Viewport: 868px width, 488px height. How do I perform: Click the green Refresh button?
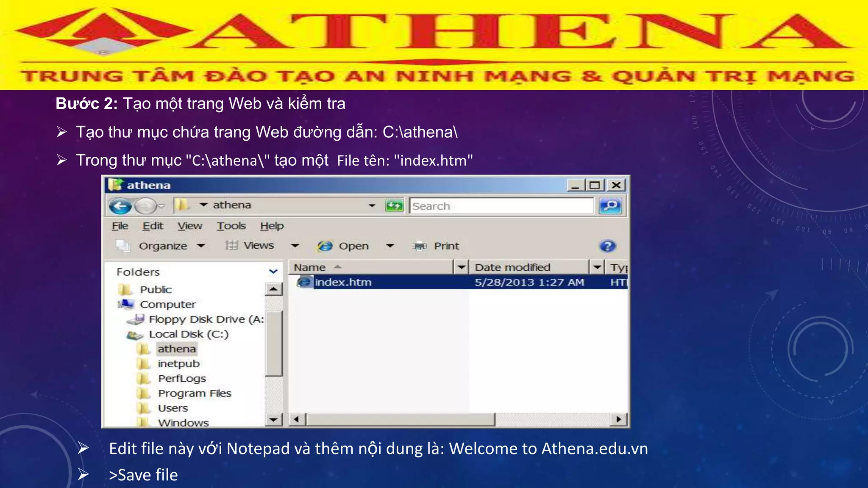pos(394,206)
